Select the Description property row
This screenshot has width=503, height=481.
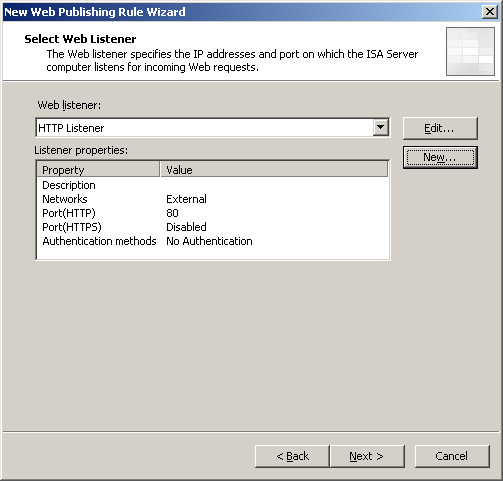tap(212, 185)
